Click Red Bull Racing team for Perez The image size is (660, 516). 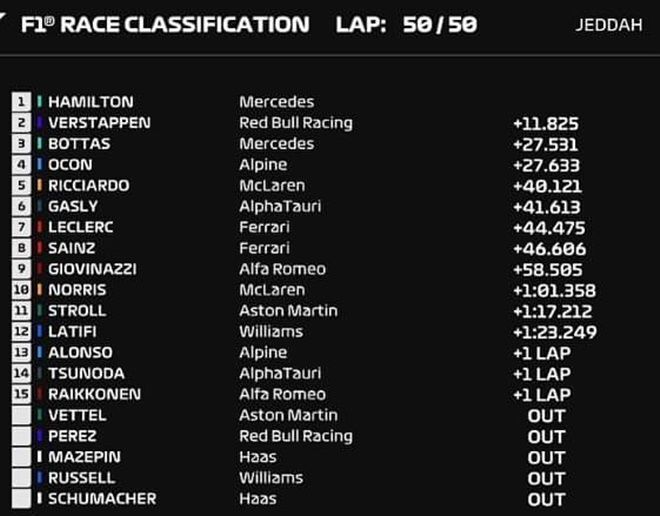coord(296,436)
